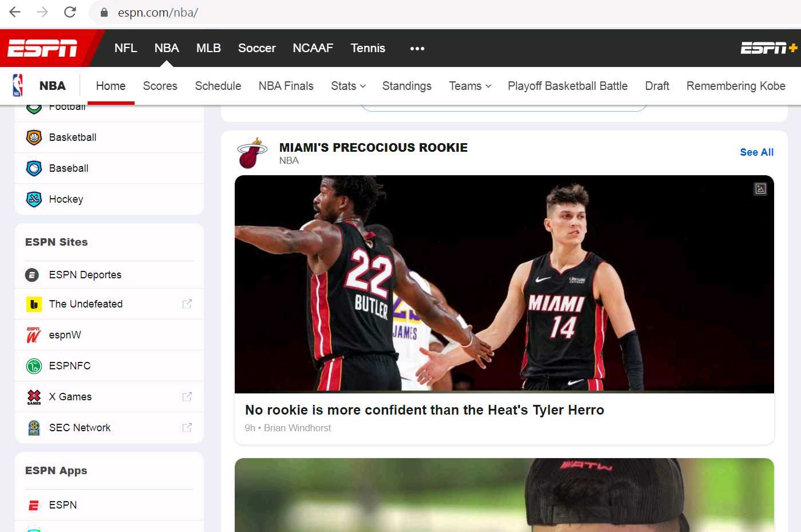Open the three-dot more sports menu
The height and width of the screenshot is (532, 801).
point(417,49)
